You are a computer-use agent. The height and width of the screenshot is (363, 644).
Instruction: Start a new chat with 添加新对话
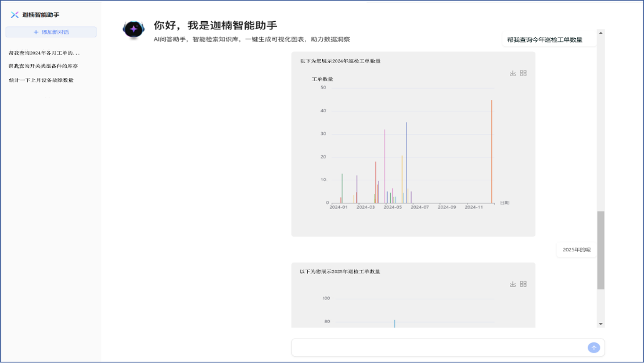point(51,32)
